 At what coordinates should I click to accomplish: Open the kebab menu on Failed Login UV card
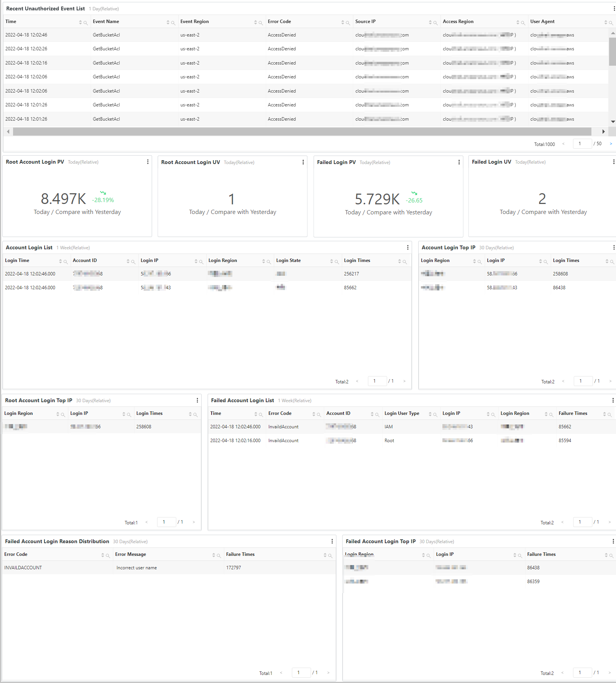pyautogui.click(x=613, y=162)
